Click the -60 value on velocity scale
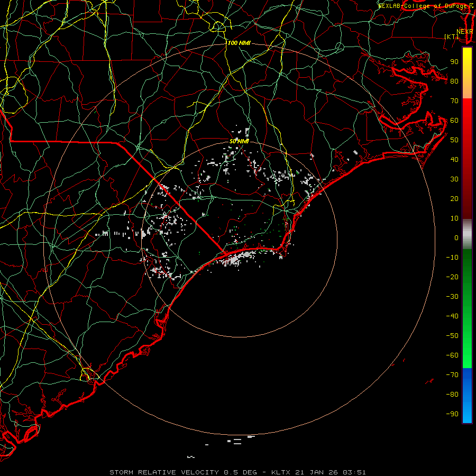Screen dimensions: 476x476 [x=452, y=355]
